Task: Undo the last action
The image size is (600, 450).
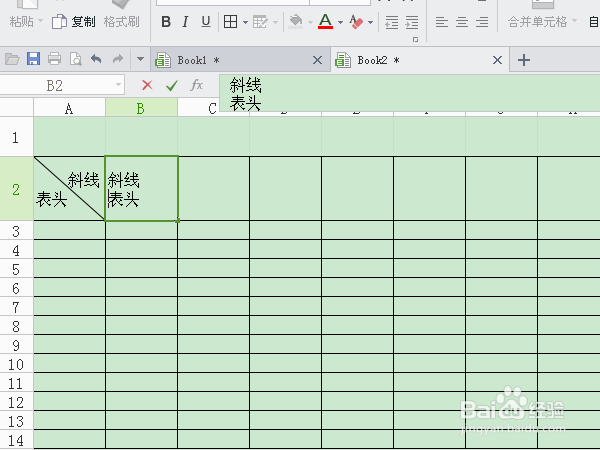Action: coord(96,59)
